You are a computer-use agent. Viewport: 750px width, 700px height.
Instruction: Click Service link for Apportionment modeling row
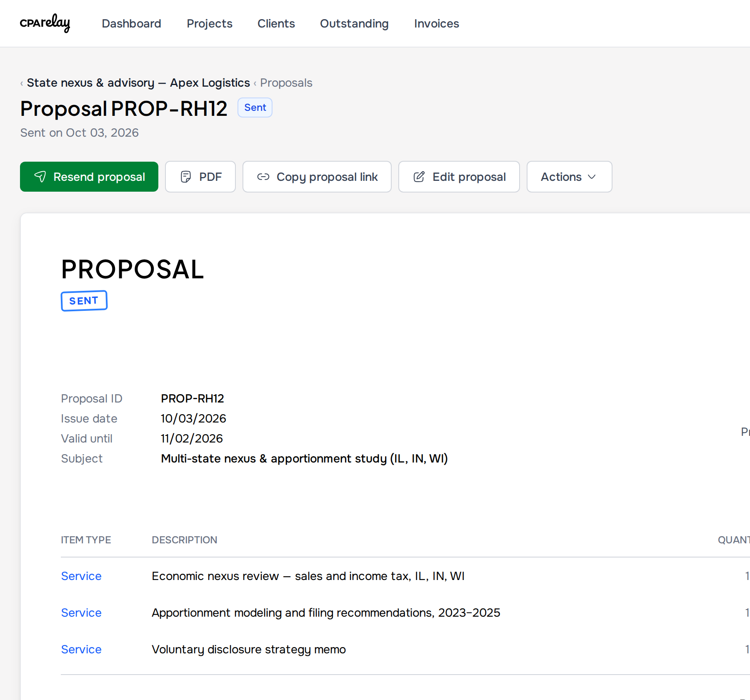[81, 612]
